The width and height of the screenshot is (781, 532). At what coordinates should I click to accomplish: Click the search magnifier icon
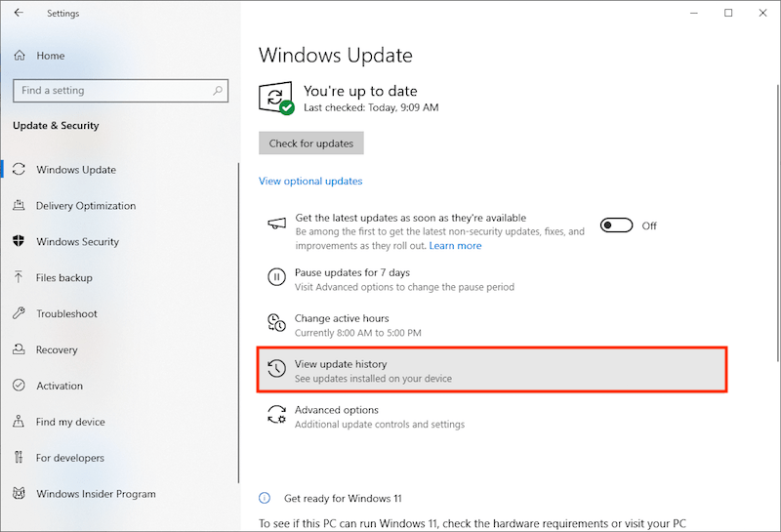(x=218, y=91)
